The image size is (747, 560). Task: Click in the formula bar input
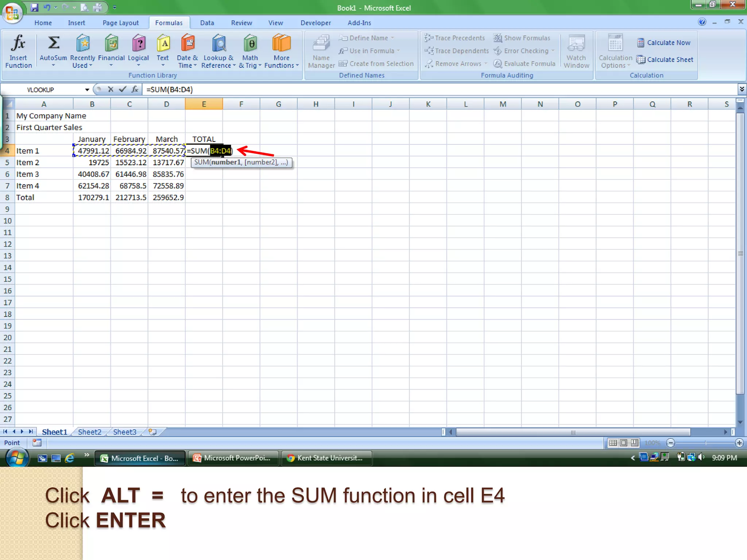point(440,89)
